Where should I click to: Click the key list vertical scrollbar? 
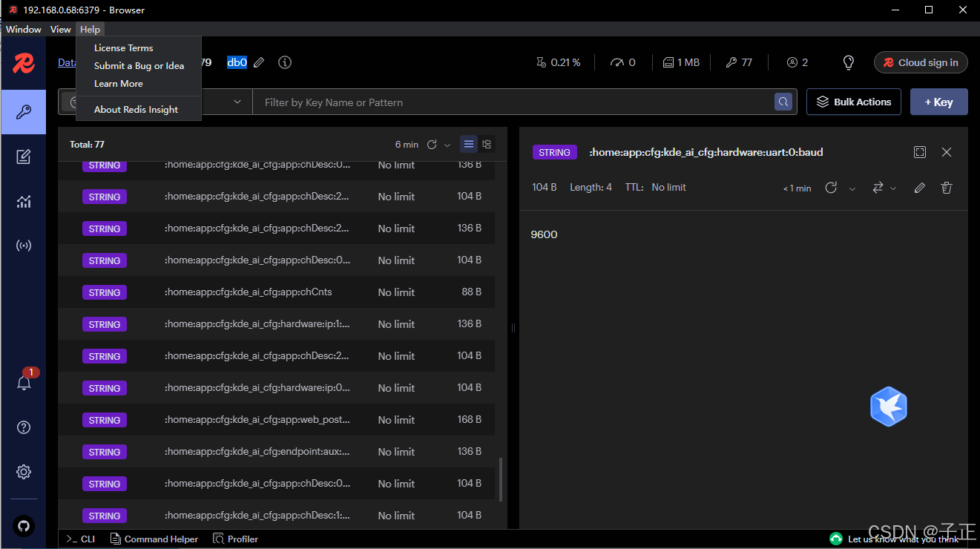click(501, 479)
